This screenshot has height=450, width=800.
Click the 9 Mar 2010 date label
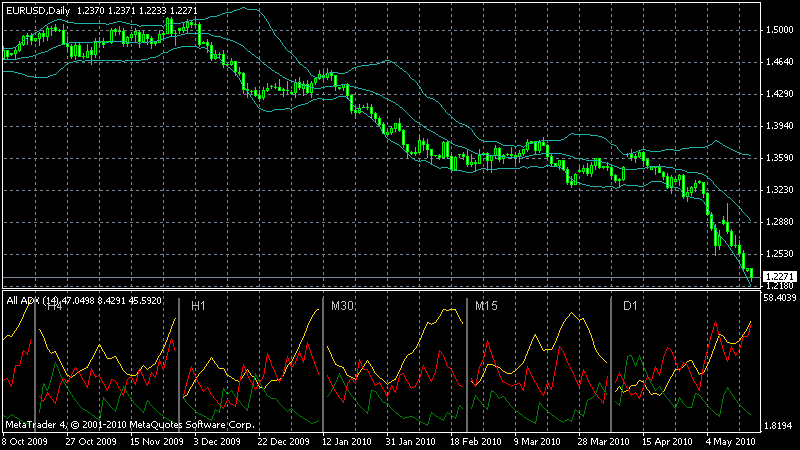click(537, 442)
